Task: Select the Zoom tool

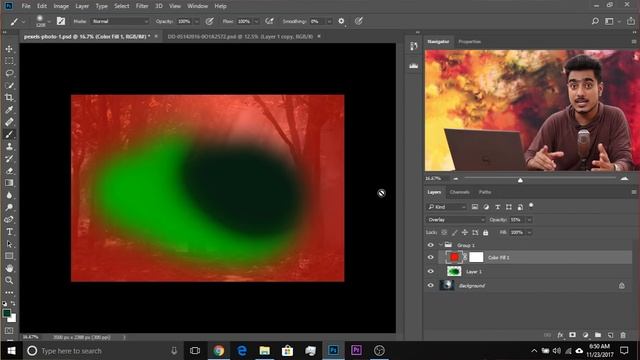Action: [x=9, y=280]
